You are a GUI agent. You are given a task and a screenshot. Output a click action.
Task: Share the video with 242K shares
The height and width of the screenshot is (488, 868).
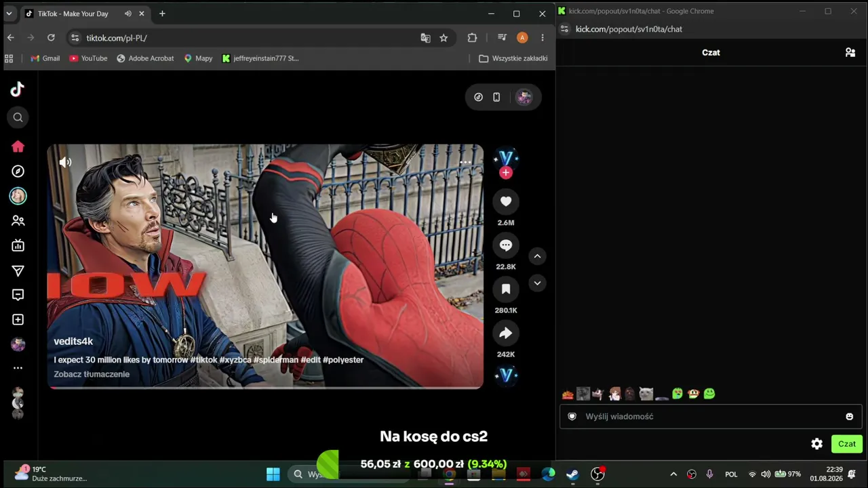pos(506,333)
